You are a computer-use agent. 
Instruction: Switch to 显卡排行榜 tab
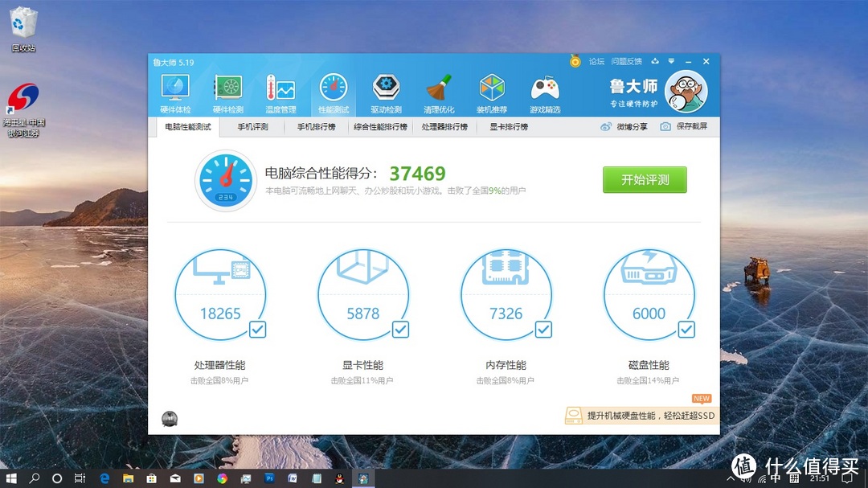509,127
